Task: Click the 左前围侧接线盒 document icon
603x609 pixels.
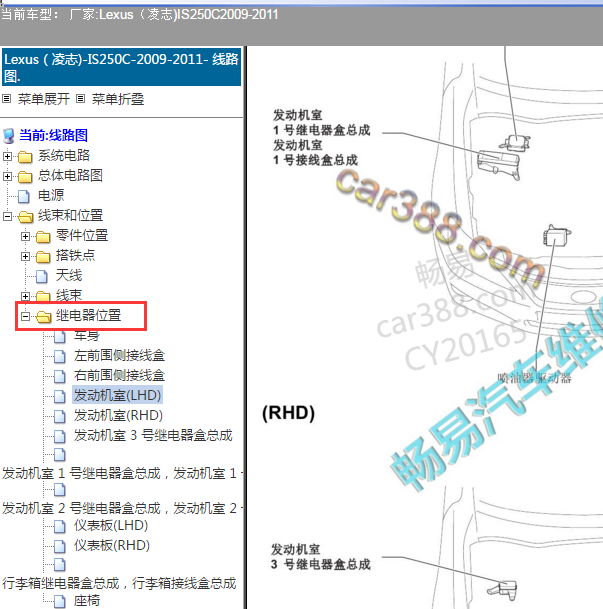Action: click(x=60, y=356)
